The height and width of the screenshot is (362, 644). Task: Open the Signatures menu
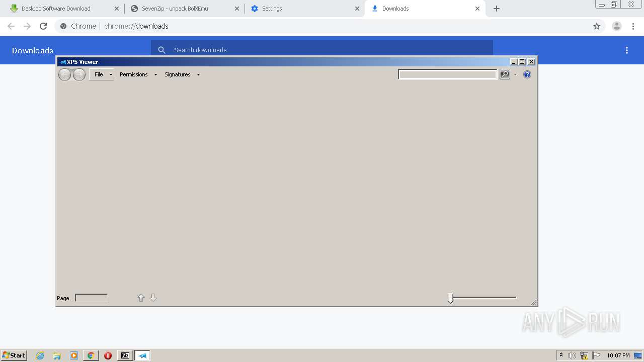coord(178,74)
